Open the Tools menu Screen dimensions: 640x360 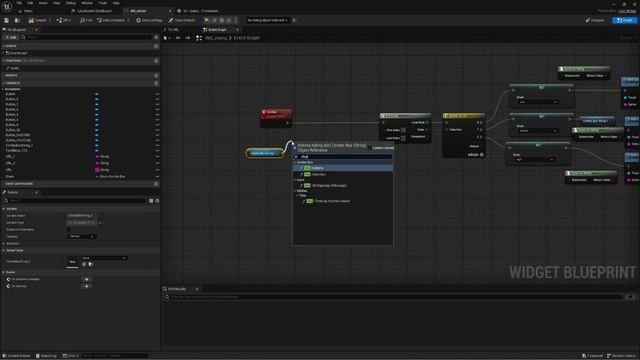102,3
